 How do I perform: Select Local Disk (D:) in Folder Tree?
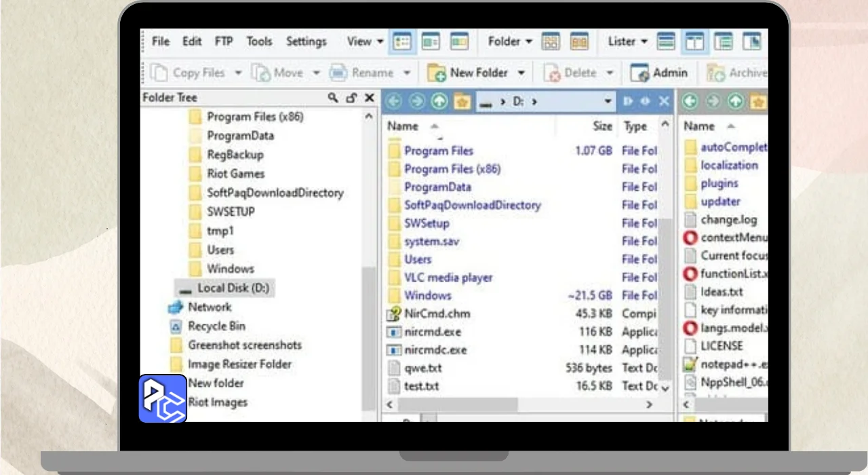pos(224,288)
